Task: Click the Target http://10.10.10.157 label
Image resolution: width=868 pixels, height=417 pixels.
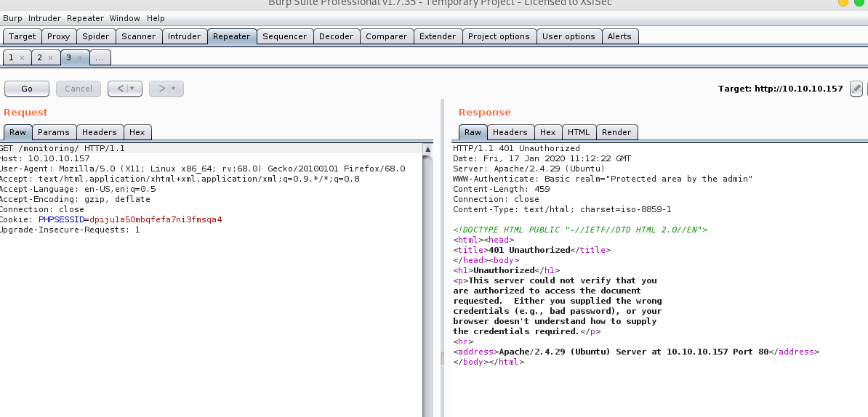Action: 780,89
